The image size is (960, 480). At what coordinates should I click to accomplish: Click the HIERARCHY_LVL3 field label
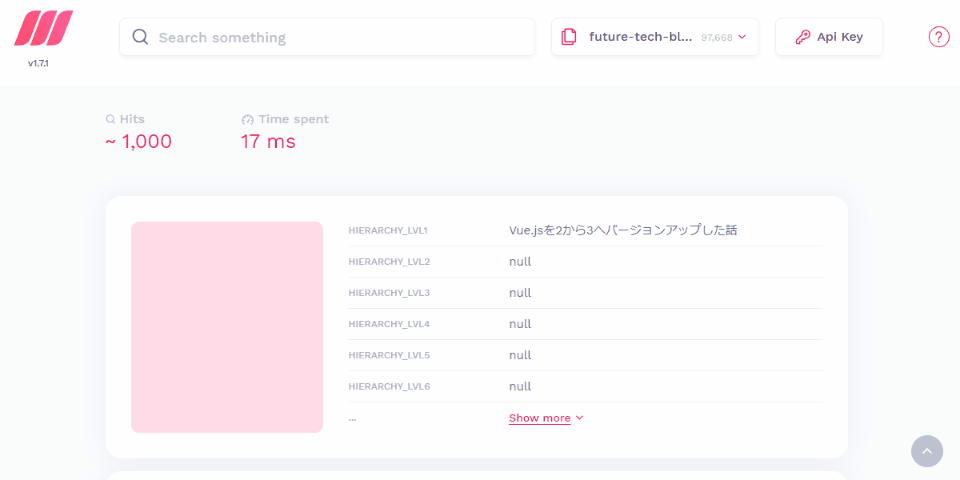pos(389,293)
